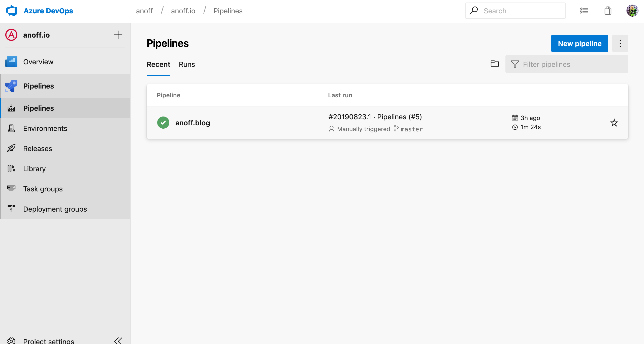
Task: Click the Pipelines factory icon
Action: point(11,108)
